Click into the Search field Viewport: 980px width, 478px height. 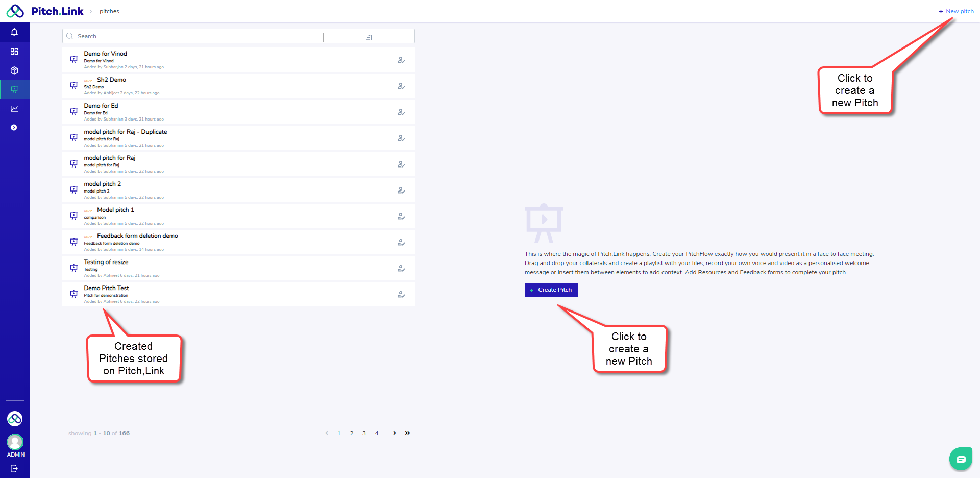[x=194, y=36]
